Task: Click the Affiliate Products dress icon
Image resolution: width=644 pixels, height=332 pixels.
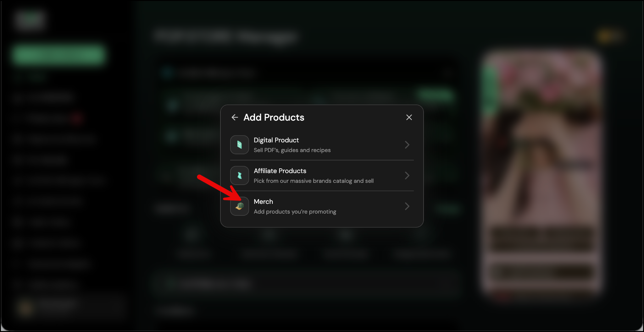Action: 240,176
